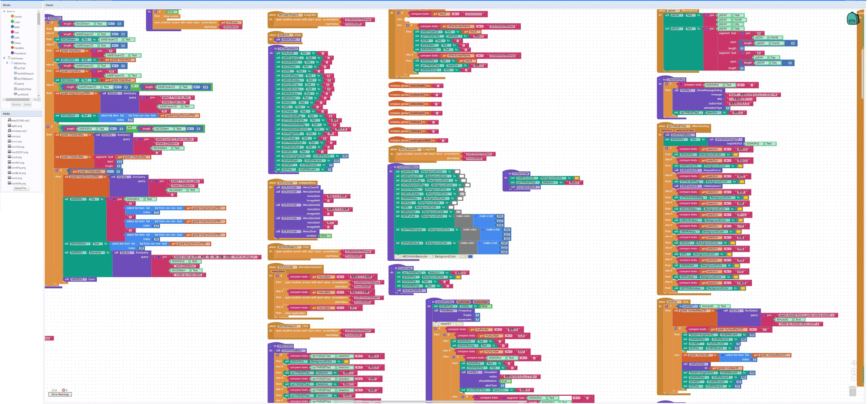Select the Variables blocks category
Screen dimensions: 868x404
tap(19, 48)
